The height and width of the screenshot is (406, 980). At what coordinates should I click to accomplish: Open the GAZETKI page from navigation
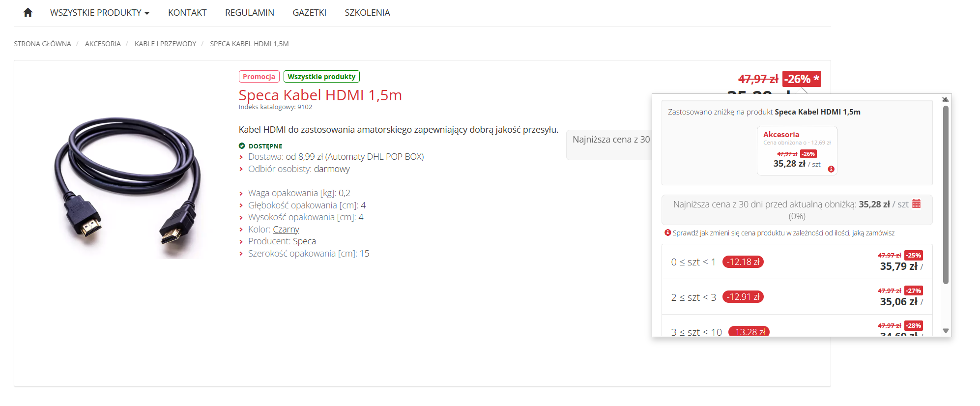click(x=310, y=13)
